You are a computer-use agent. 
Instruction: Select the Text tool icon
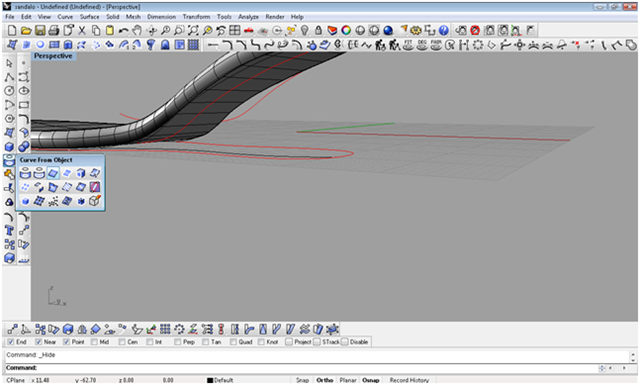[9, 231]
